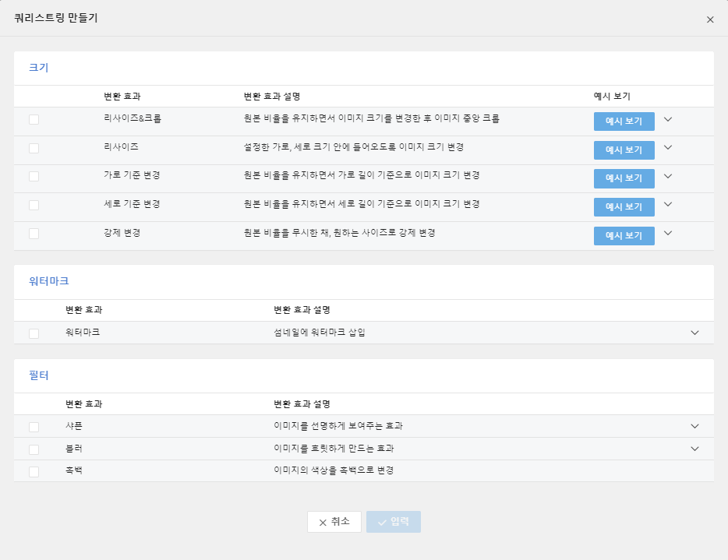Expand the 리사이즈 row chevron
Image resolution: width=728 pixels, height=560 pixels.
tap(668, 147)
